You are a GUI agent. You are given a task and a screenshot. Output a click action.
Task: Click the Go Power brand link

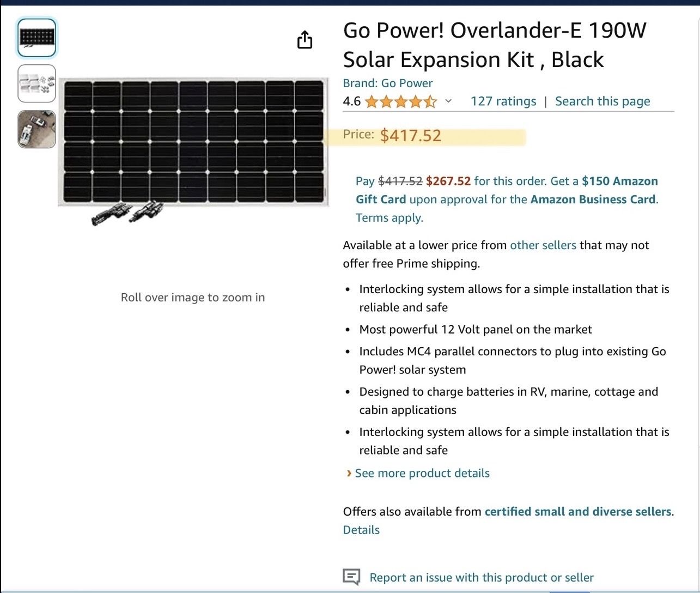tap(406, 83)
